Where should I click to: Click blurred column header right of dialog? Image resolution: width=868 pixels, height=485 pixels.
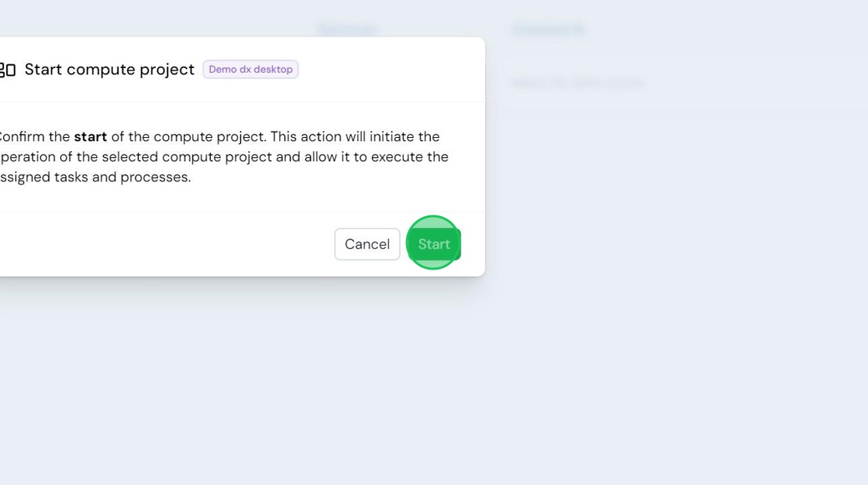tap(549, 29)
